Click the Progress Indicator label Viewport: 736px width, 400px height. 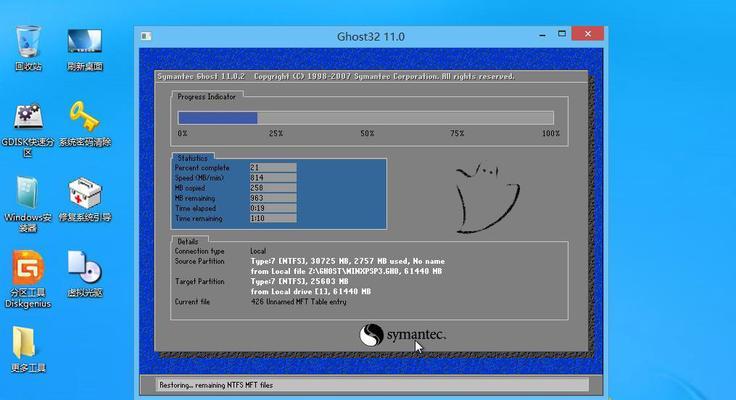(x=207, y=97)
